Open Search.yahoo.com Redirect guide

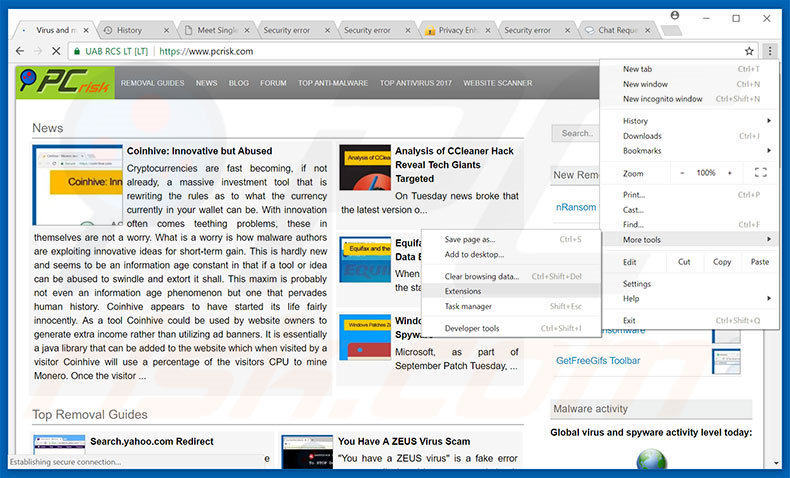pyautogui.click(x=152, y=441)
